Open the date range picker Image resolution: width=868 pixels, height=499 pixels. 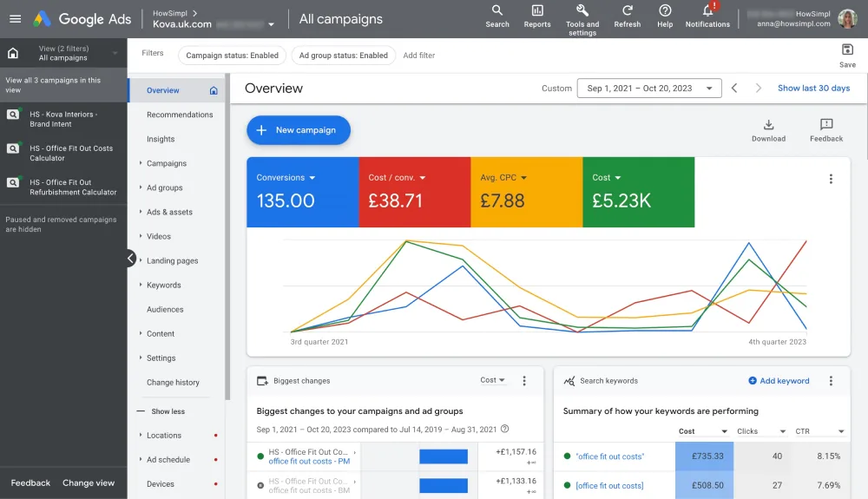648,88
